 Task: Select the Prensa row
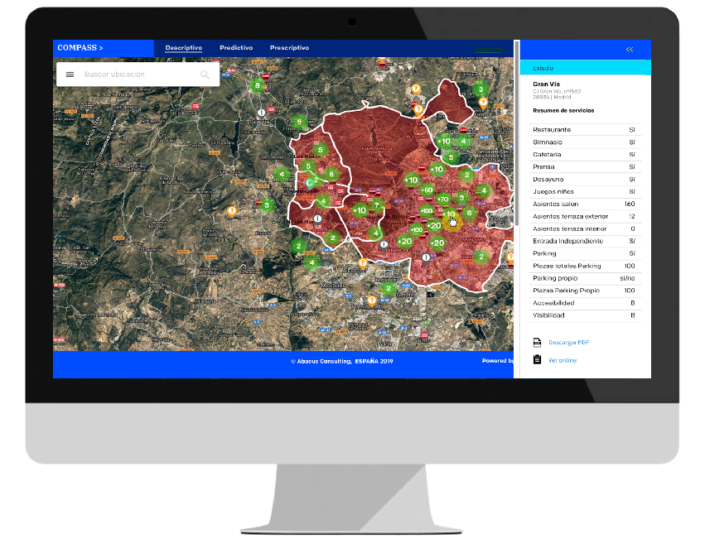585,167
